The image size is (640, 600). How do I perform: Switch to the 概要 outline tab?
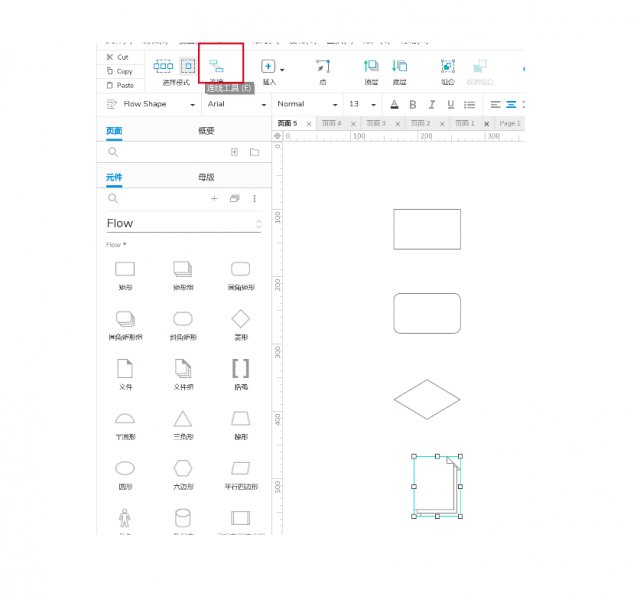tap(206, 131)
